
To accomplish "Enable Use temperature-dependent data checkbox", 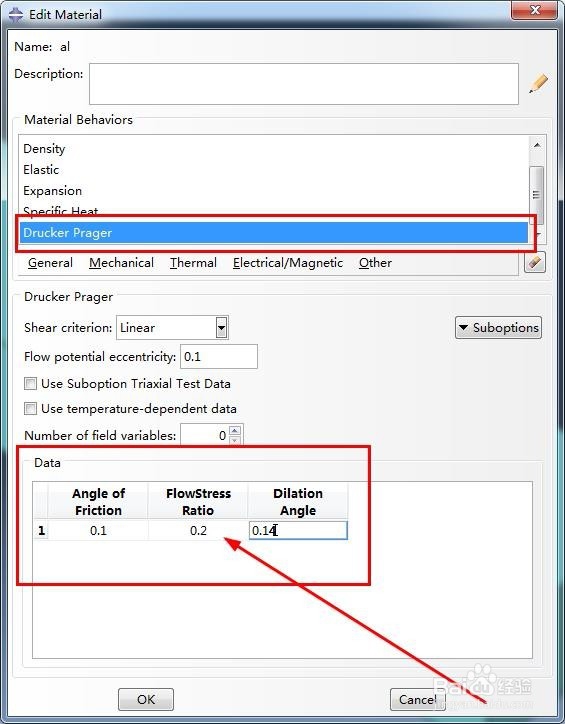I will 30,409.
